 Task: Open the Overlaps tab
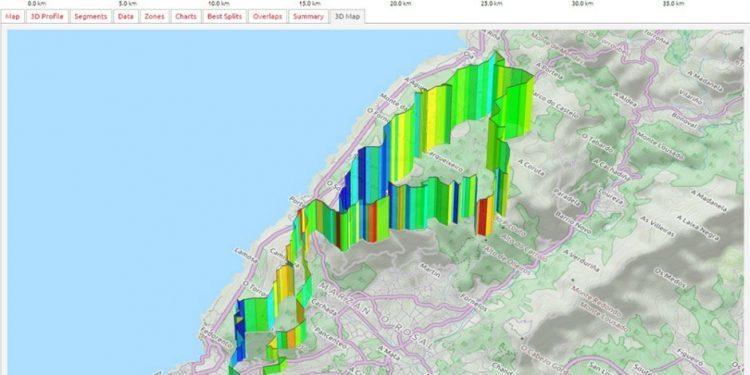click(267, 16)
